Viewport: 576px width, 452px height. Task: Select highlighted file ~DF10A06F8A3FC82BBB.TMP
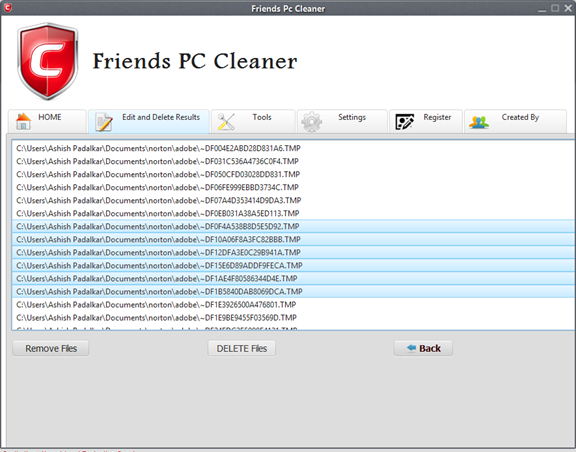pyautogui.click(x=293, y=240)
